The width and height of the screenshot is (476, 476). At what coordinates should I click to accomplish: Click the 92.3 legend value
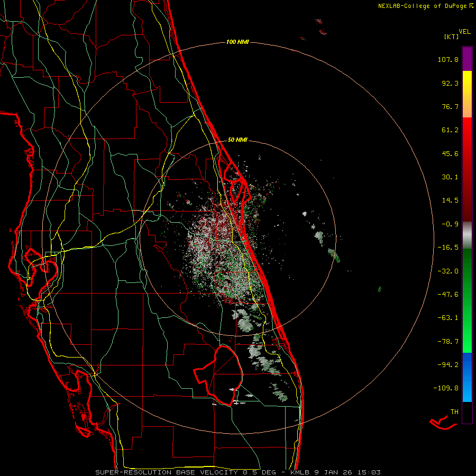450,83
